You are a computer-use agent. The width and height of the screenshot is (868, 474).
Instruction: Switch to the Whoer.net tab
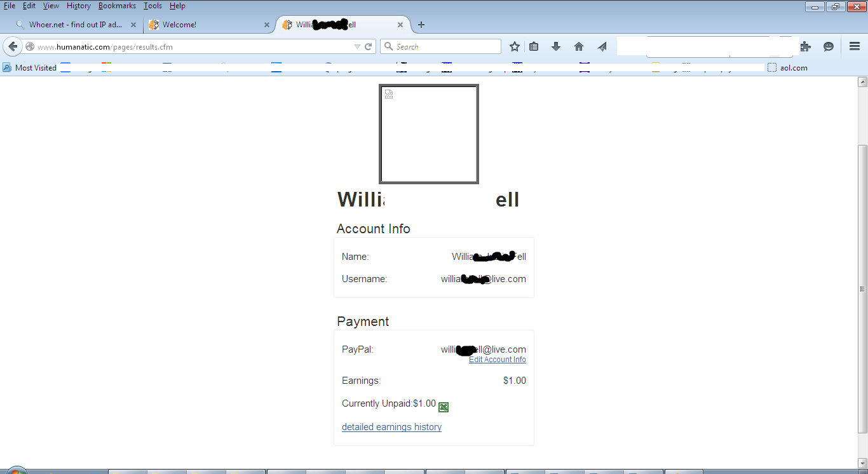click(x=75, y=25)
